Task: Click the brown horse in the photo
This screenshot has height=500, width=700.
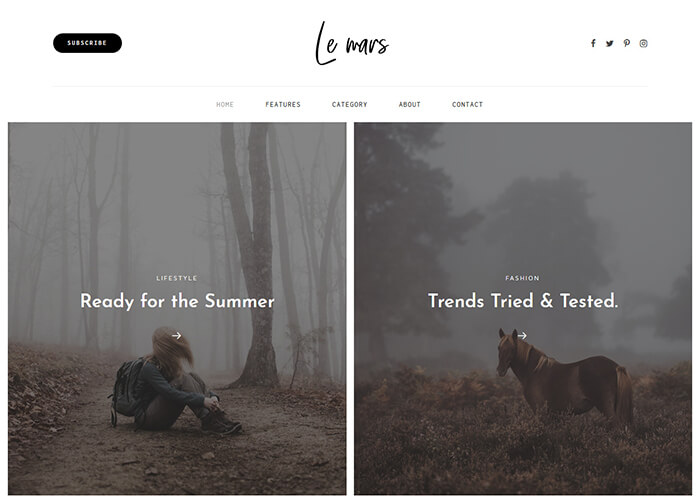Action: [565, 377]
